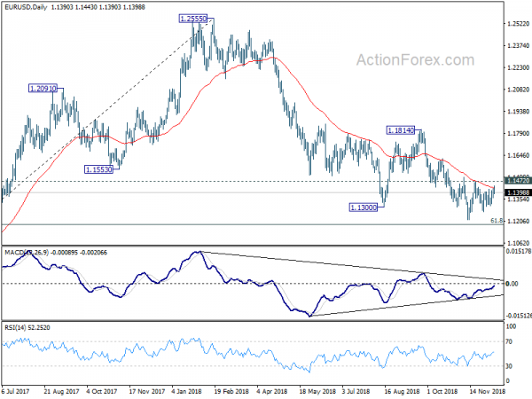
Task: Select the 1.18140 high price label
Action: [401, 130]
